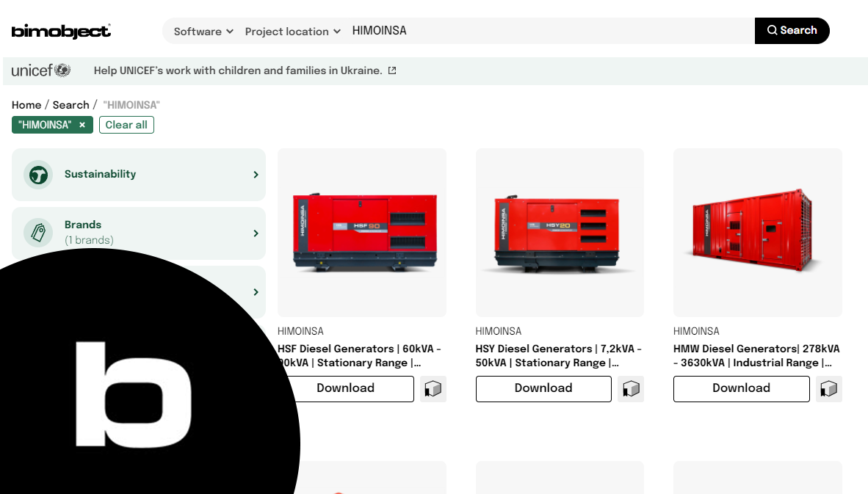Expand the Brands filter
Image resolution: width=868 pixels, height=494 pixels.
tap(138, 233)
